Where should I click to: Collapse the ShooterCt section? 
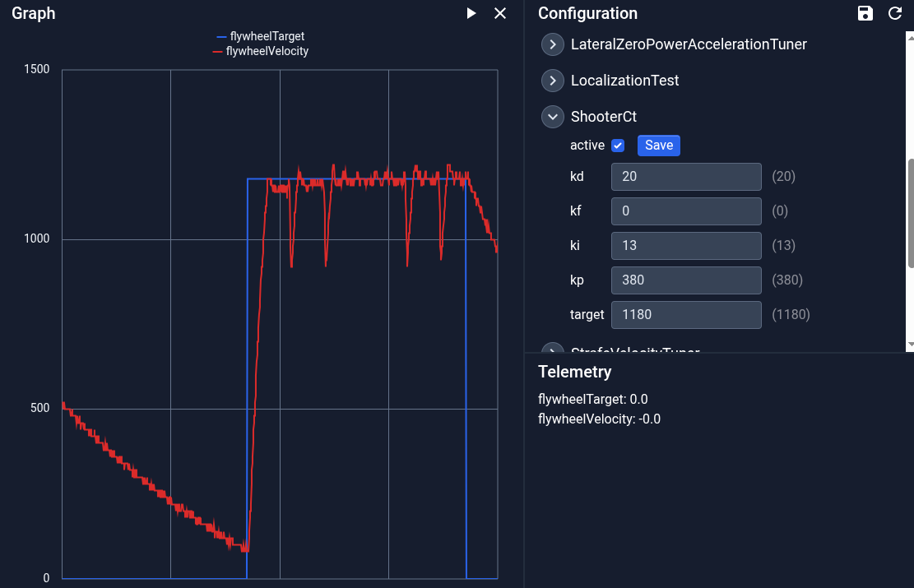coord(553,117)
